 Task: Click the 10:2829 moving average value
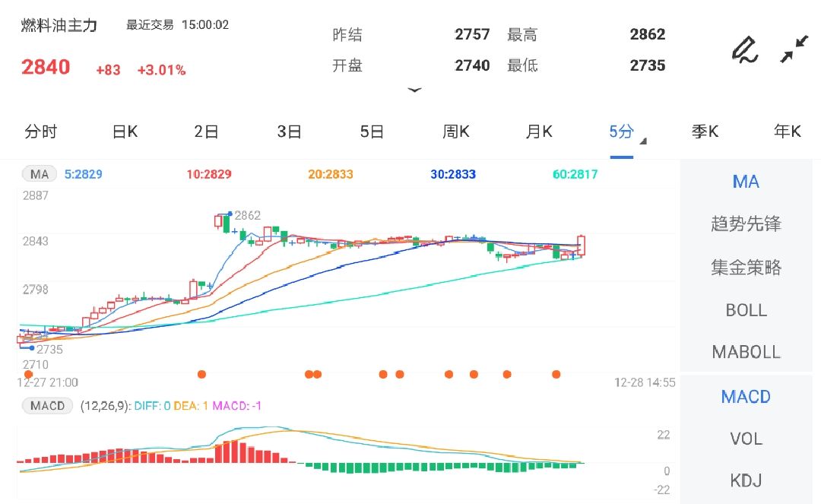coord(209,174)
